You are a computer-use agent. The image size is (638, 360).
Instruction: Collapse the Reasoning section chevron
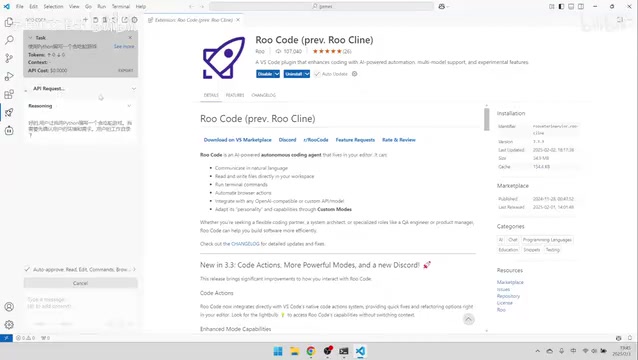coord(129,106)
